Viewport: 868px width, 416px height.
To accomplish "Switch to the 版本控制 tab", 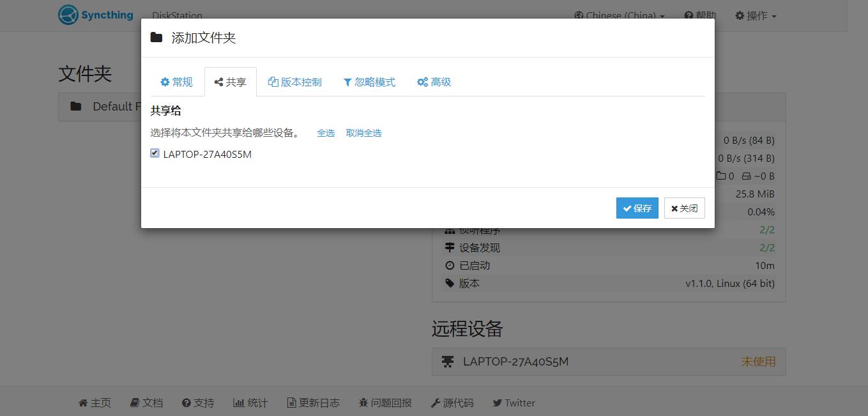I will (295, 82).
